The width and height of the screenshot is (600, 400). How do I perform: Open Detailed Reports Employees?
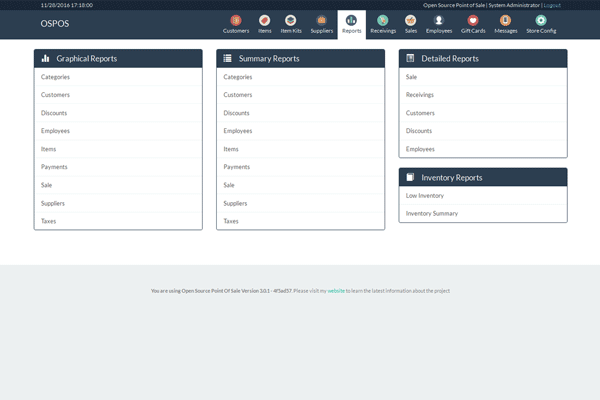pos(483,149)
